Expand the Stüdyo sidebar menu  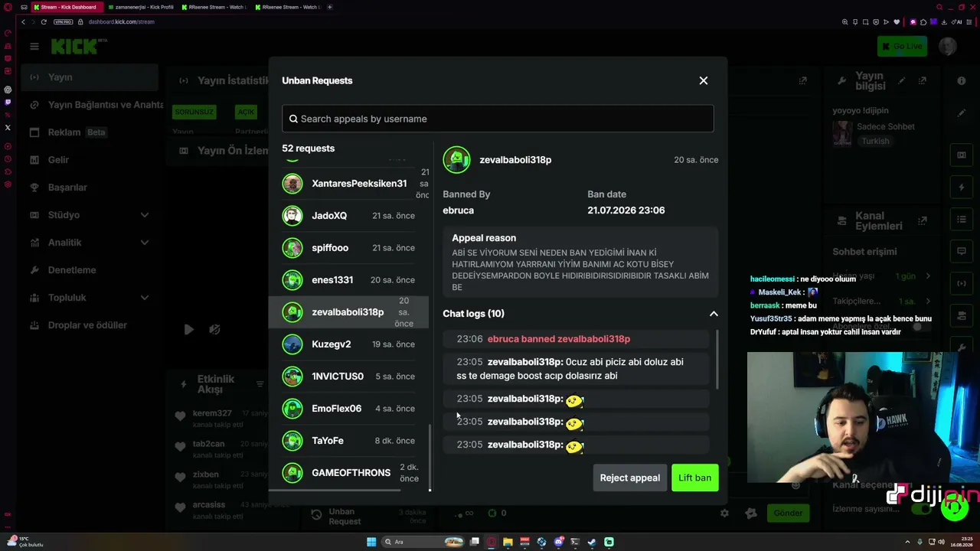[x=90, y=215]
